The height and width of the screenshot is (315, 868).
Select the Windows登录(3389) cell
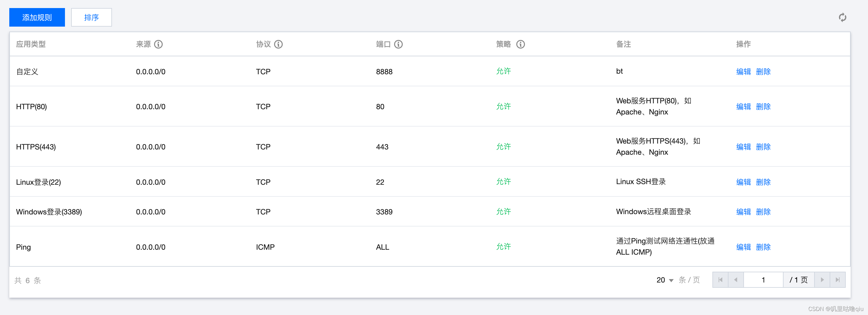click(49, 212)
